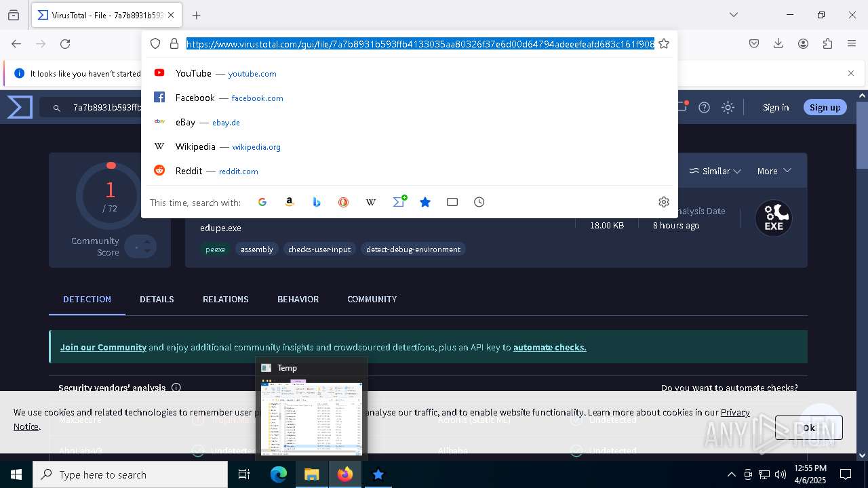Reload the current page
This screenshot has height=488, width=868.
65,43
